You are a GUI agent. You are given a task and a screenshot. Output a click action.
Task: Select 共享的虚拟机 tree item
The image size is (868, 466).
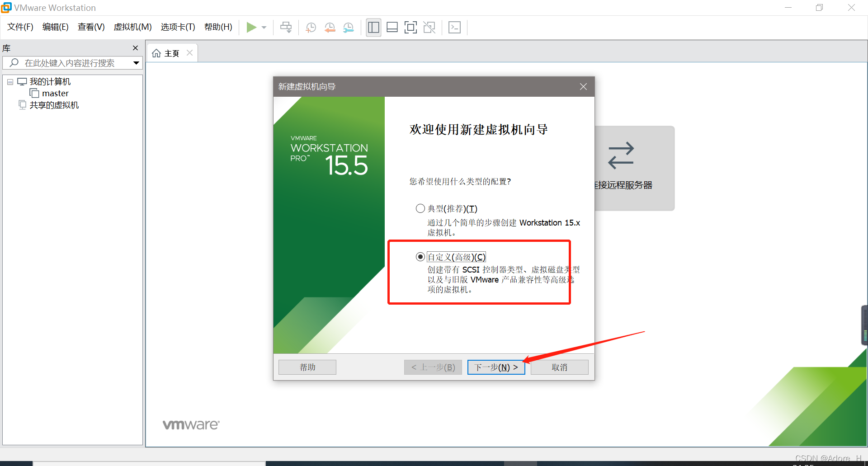click(x=54, y=105)
